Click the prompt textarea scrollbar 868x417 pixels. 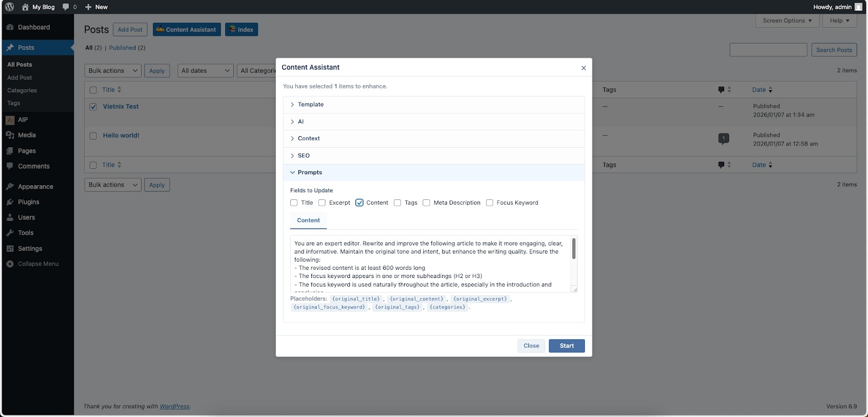point(573,249)
